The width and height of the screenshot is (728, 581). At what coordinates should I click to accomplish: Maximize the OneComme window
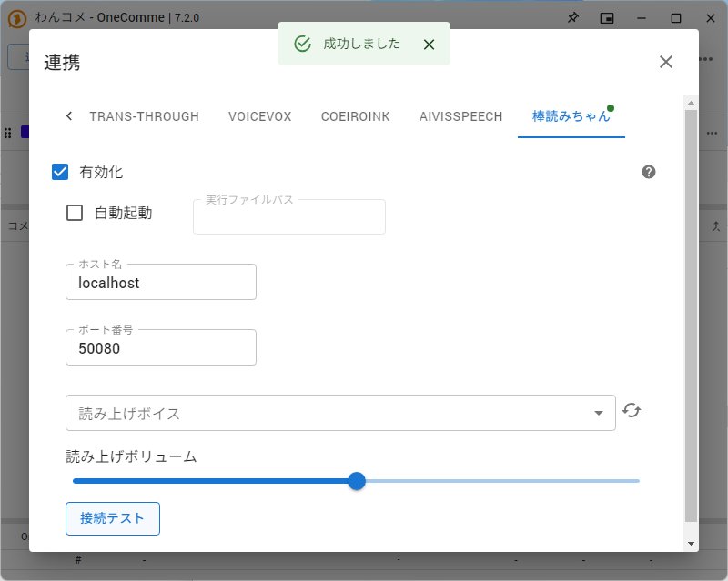pyautogui.click(x=676, y=18)
